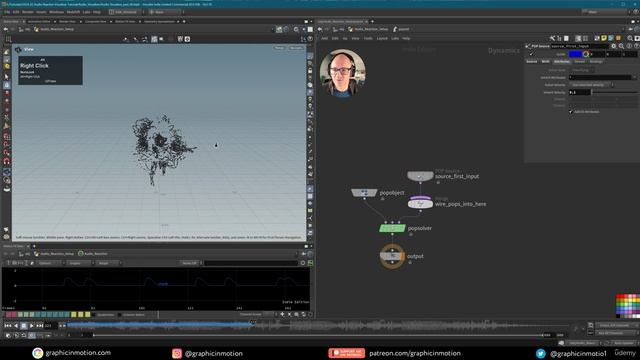The height and width of the screenshot is (360, 640).
Task: Click the blue node color swatch
Action: point(575,54)
